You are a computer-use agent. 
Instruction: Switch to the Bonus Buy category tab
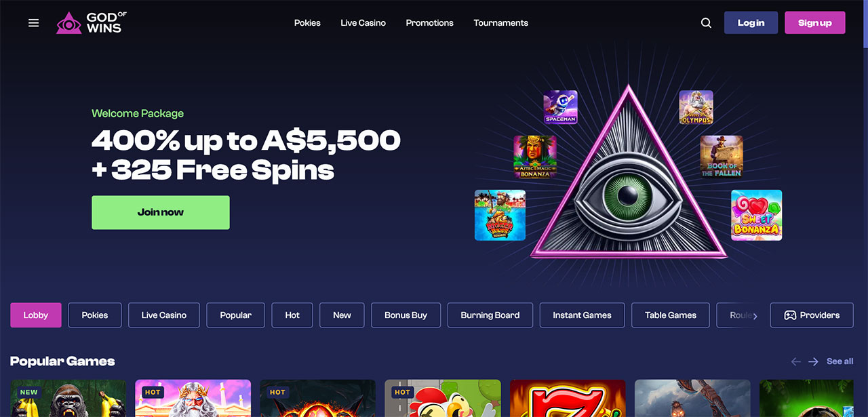[406, 315]
